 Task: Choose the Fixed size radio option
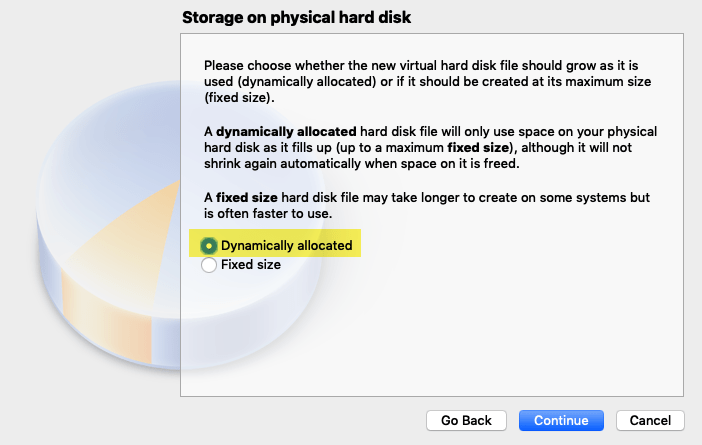point(209,265)
